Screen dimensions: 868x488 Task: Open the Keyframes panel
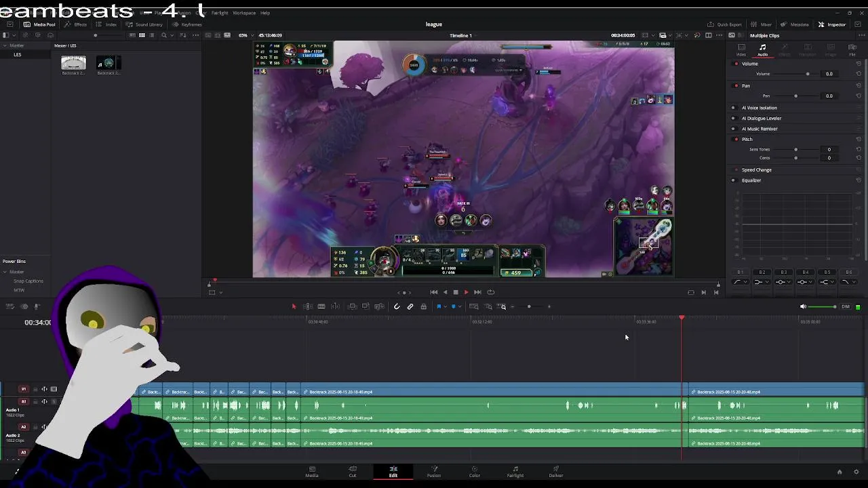pyautogui.click(x=187, y=24)
